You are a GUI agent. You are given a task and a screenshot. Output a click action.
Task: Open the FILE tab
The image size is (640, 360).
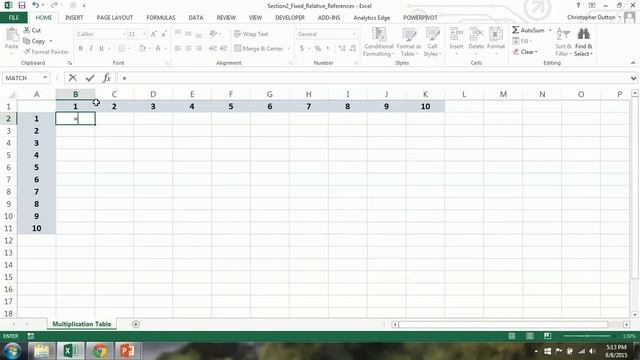pyautogui.click(x=13, y=18)
